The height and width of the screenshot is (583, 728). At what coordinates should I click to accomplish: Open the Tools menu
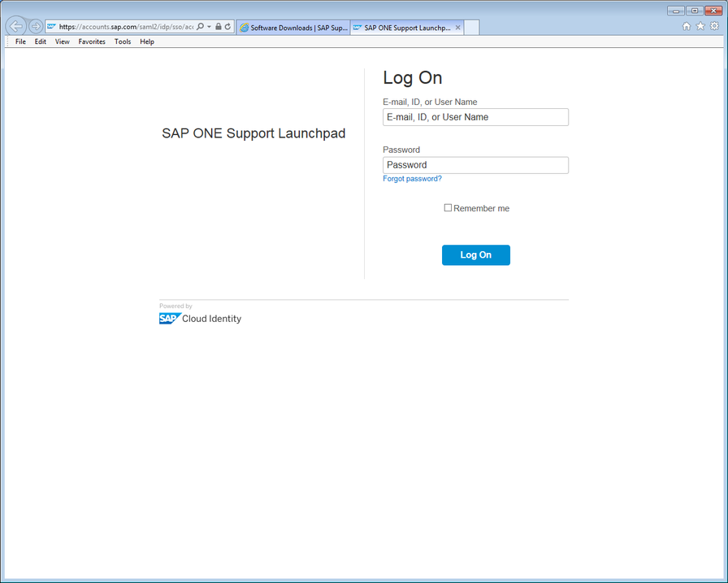pos(123,41)
